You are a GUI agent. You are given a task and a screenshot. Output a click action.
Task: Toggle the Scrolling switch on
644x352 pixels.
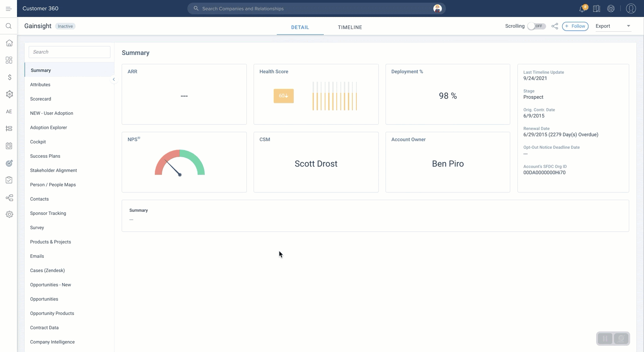(x=536, y=26)
